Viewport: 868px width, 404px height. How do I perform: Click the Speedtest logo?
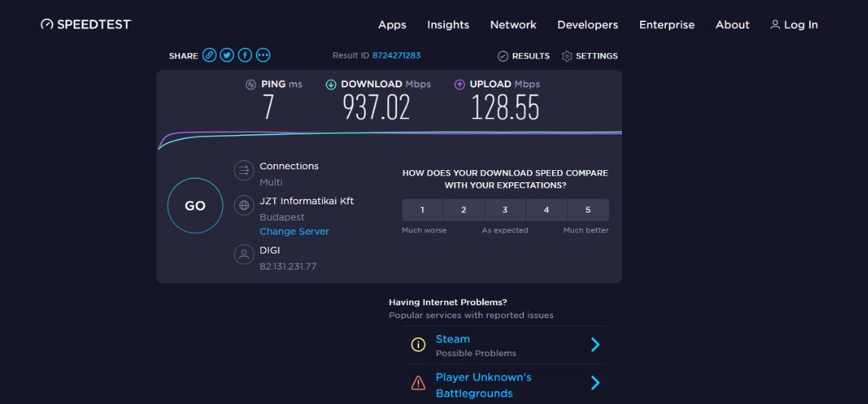click(x=86, y=24)
